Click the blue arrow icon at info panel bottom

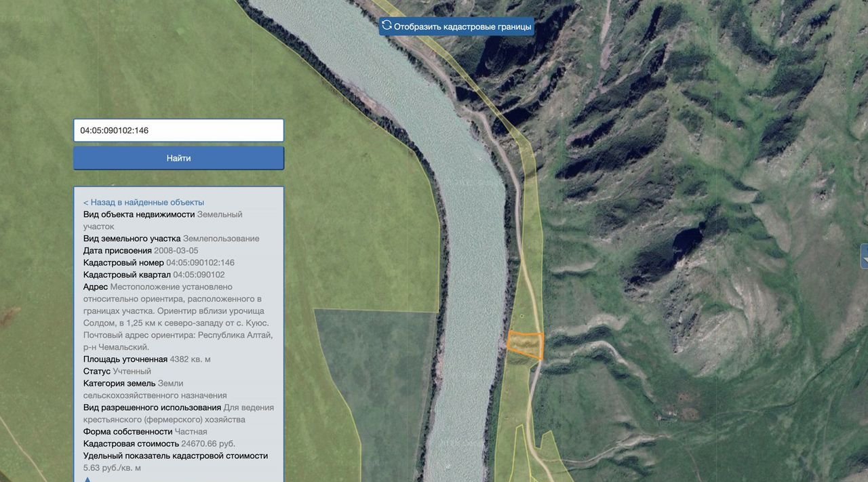[87, 479]
